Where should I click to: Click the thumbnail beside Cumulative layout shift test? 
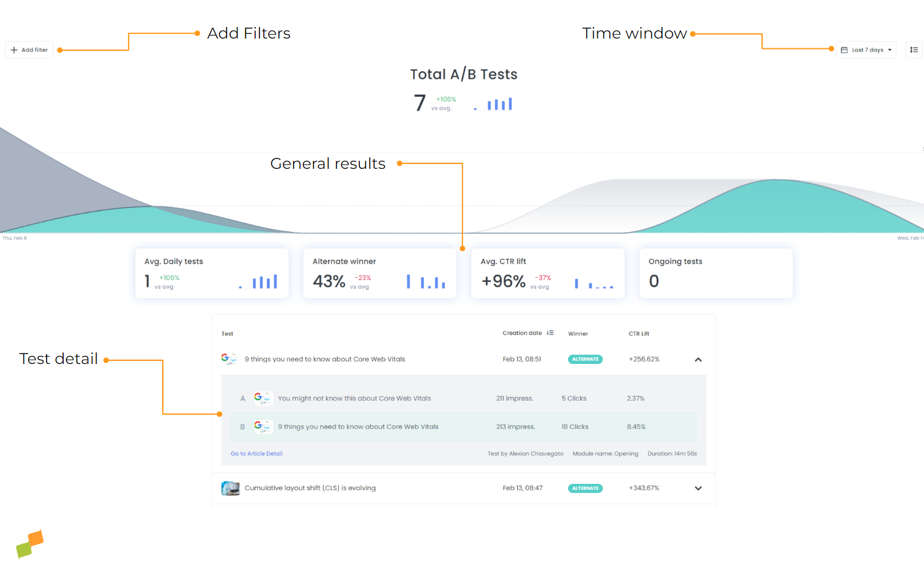tap(230, 488)
